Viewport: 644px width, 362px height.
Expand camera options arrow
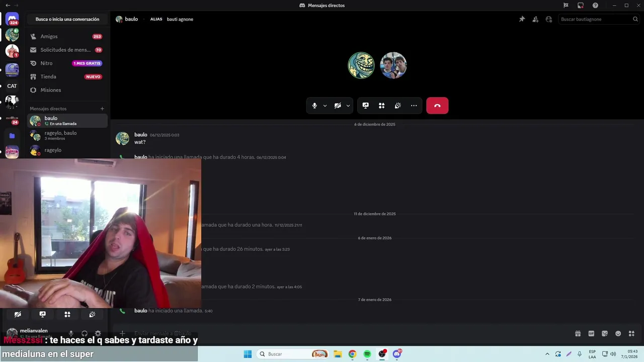pos(348,106)
